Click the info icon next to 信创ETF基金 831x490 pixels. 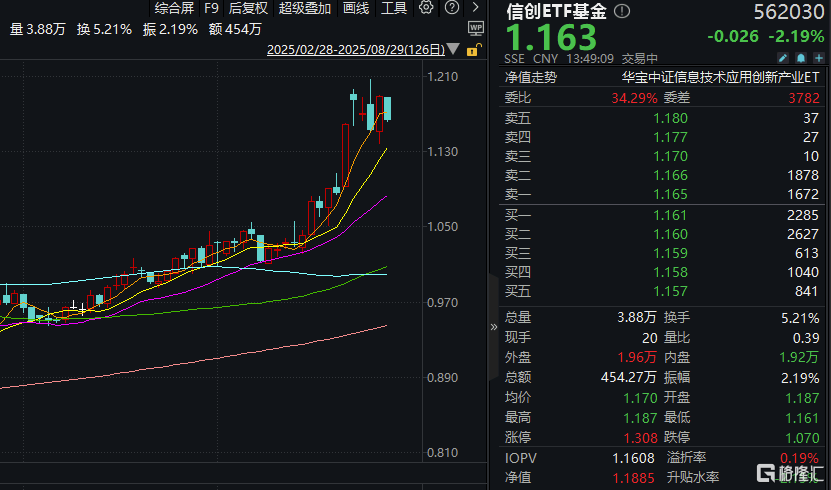click(622, 11)
